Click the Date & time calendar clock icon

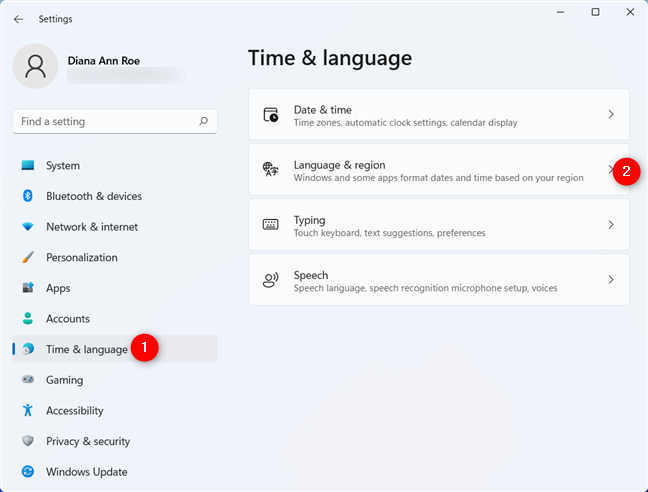pos(271,114)
